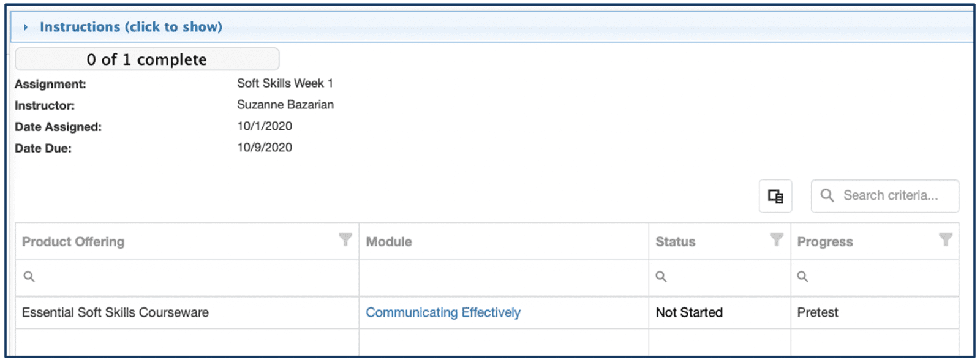Click the magnifier icon in Search criteria box
Image resolution: width=980 pixels, height=362 pixels.
point(827,195)
